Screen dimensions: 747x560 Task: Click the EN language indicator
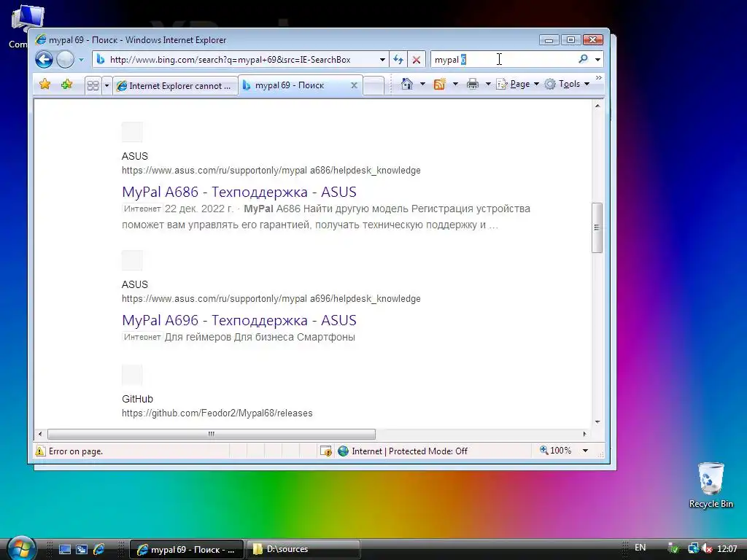point(640,548)
